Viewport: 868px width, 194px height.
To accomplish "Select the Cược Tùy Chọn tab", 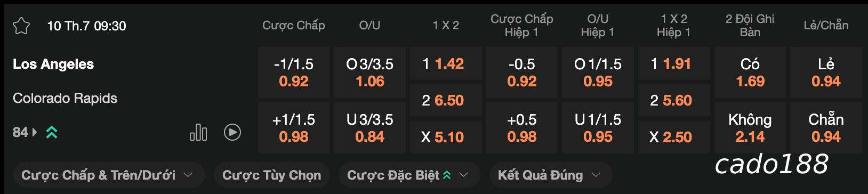I will 271,175.
